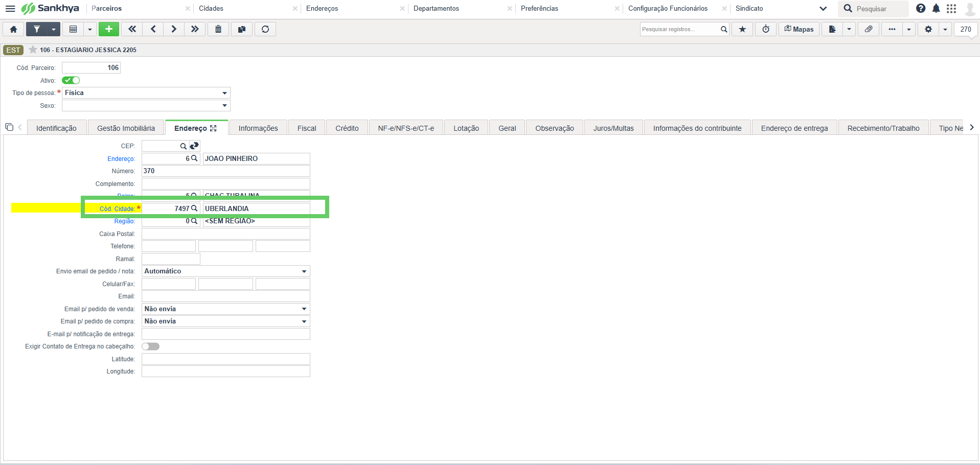Open lookup for Endereço code 6
The height and width of the screenshot is (465, 980).
[194, 158]
